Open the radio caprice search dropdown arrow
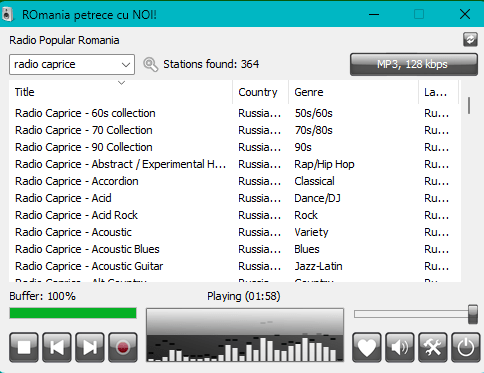This screenshot has width=484, height=373. (126, 64)
